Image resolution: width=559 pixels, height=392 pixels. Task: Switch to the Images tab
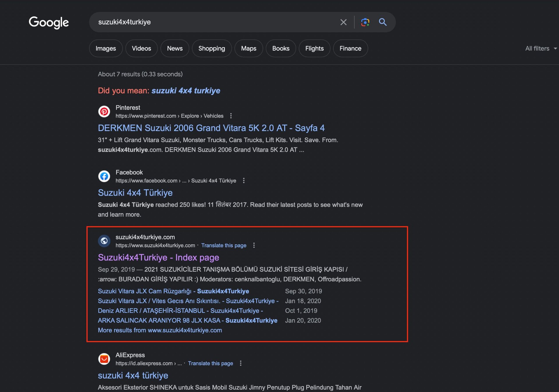[106, 48]
